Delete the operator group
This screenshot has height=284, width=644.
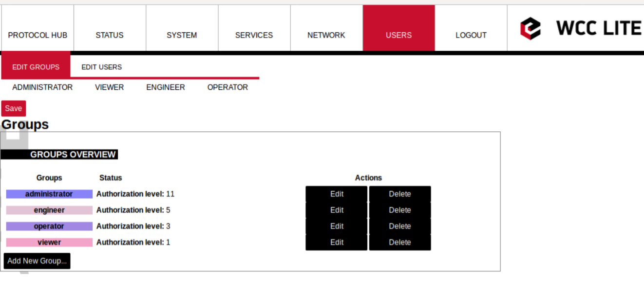[400, 226]
